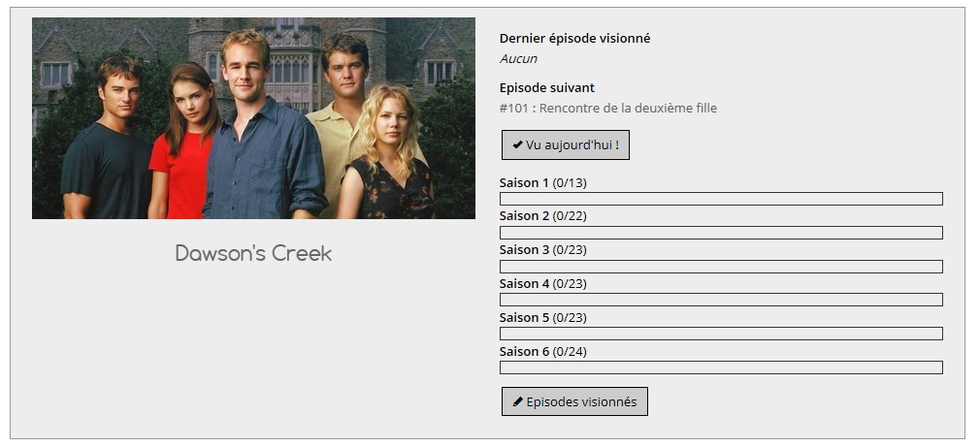Image resolution: width=980 pixels, height=447 pixels.
Task: Select the Saison 2 (0/22) label
Action: coord(543,216)
